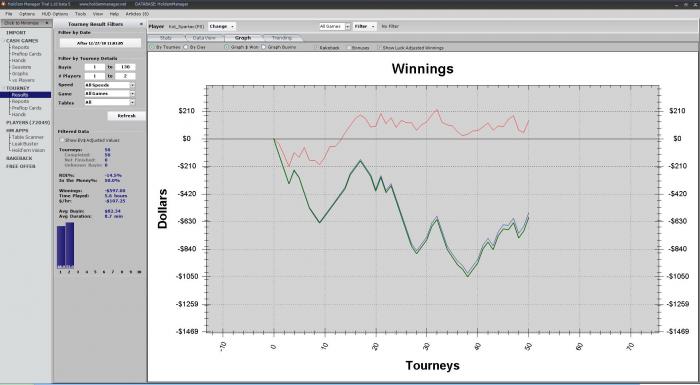Switch to the Stats tab
Viewport: 700px width, 385px height.
(166, 38)
